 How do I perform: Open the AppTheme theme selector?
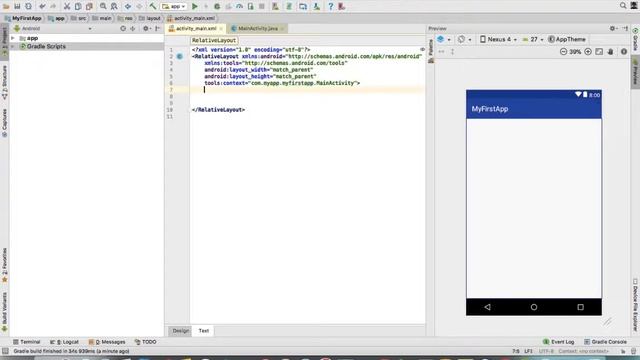567,40
